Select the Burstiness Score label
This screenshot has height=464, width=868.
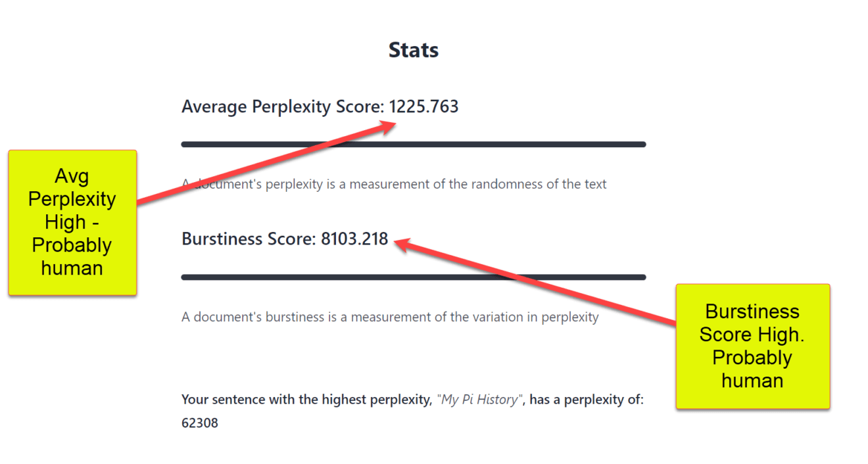249,239
